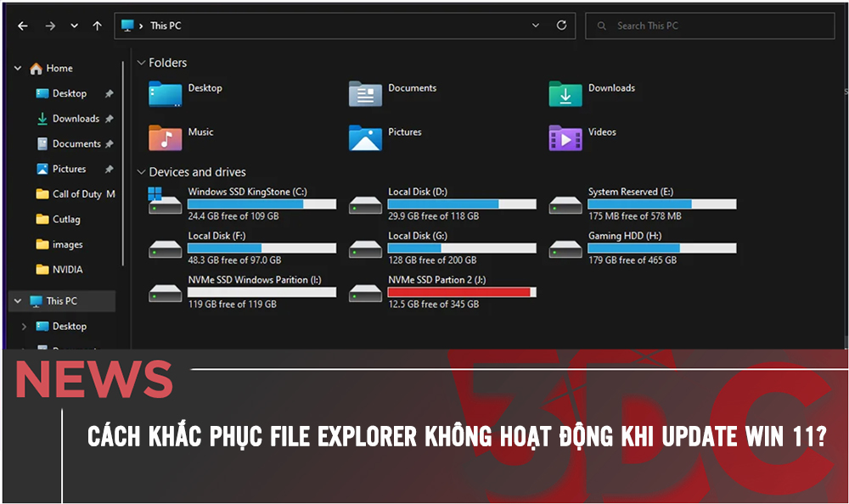Click This PC breadcrumb in address bar
Screen dimensions: 849x504
166,25
